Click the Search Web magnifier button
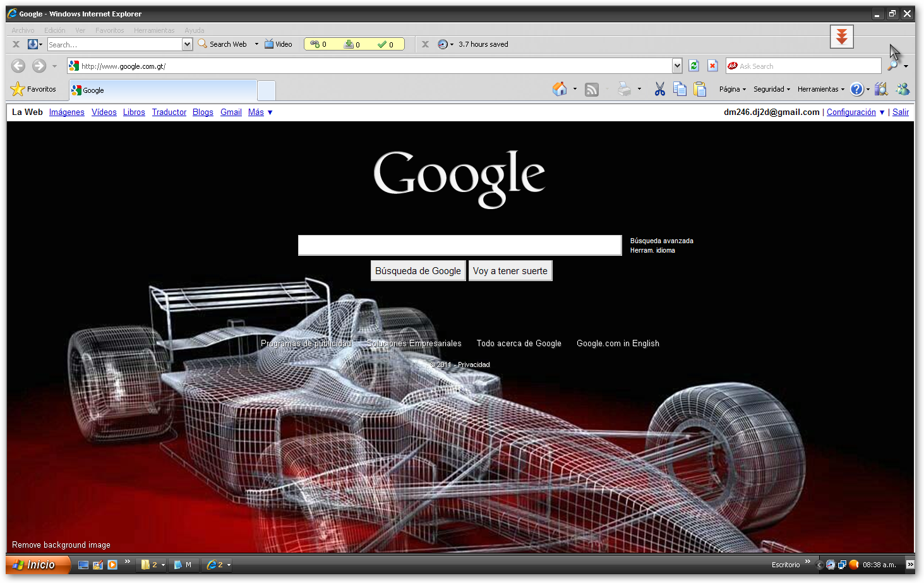 (x=222, y=44)
